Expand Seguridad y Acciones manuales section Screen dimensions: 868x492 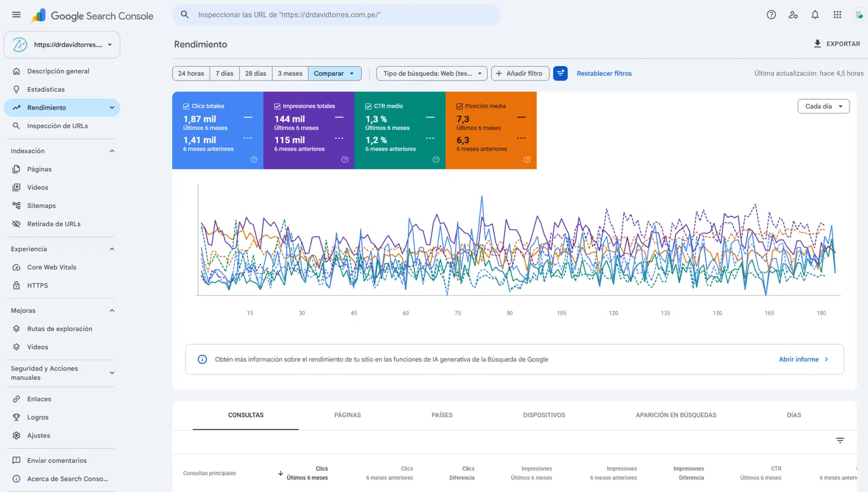tap(112, 373)
